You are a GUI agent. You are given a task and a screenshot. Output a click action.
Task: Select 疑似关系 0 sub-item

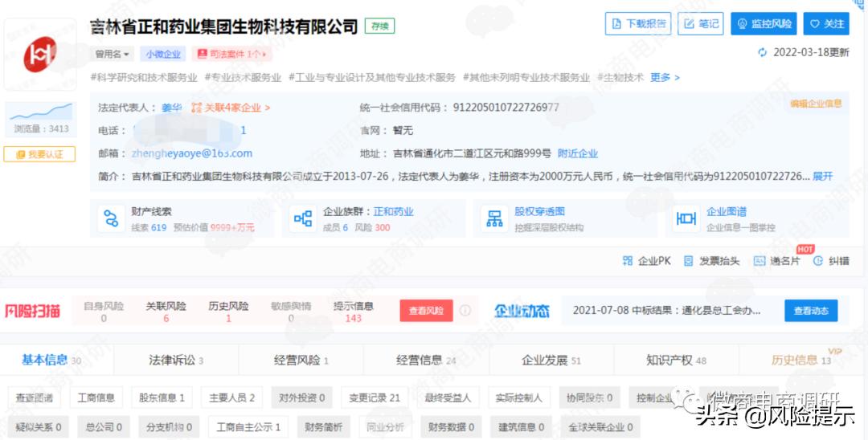click(x=39, y=427)
